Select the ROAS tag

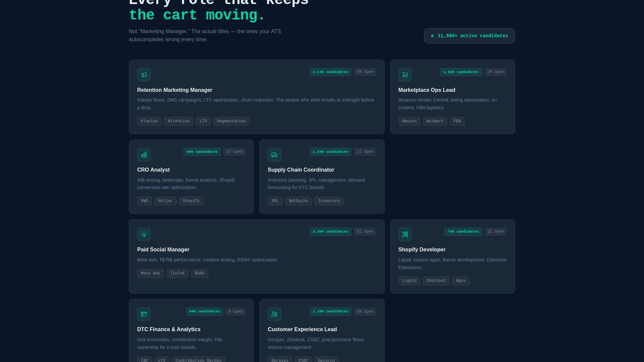[x=200, y=274]
